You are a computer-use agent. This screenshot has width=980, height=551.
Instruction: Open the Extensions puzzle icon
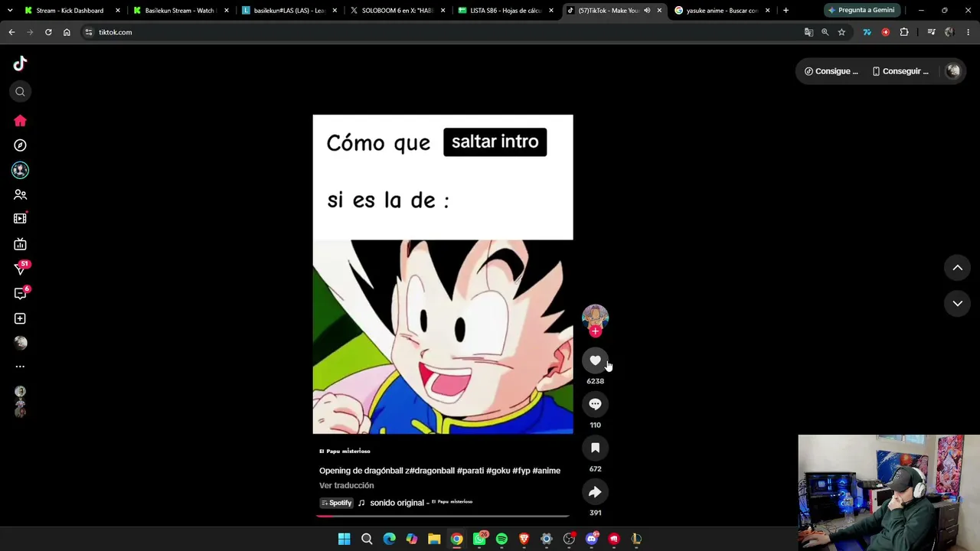[904, 32]
